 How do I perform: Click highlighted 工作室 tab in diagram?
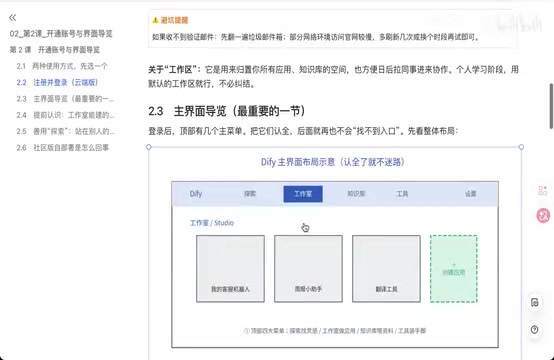[303, 194]
